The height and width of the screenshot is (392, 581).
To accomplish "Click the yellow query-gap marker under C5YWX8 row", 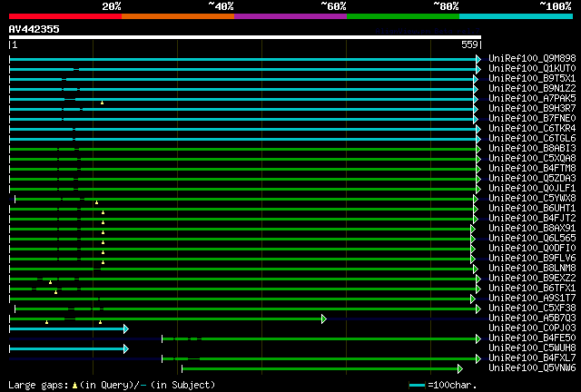I will click(96, 202).
